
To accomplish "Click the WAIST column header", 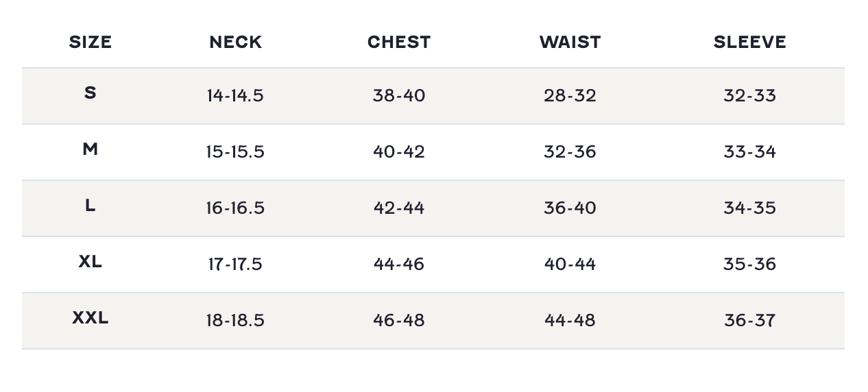I will point(570,42).
